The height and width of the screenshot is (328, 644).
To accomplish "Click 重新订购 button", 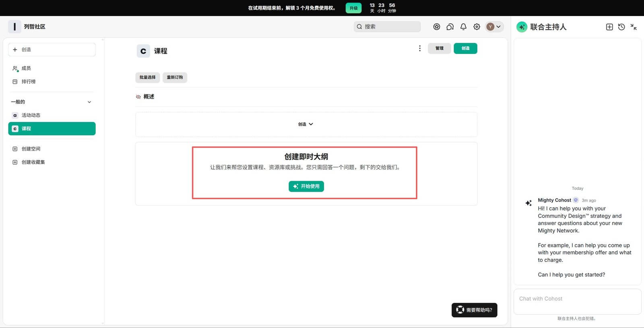I will 175,77.
